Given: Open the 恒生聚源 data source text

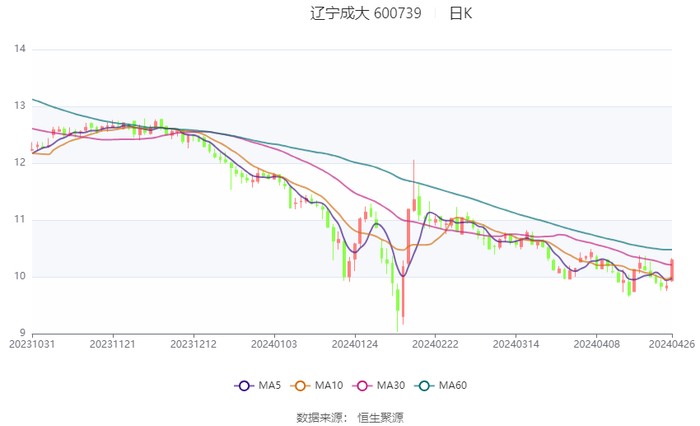Looking at the screenshot, I should tap(381, 417).
